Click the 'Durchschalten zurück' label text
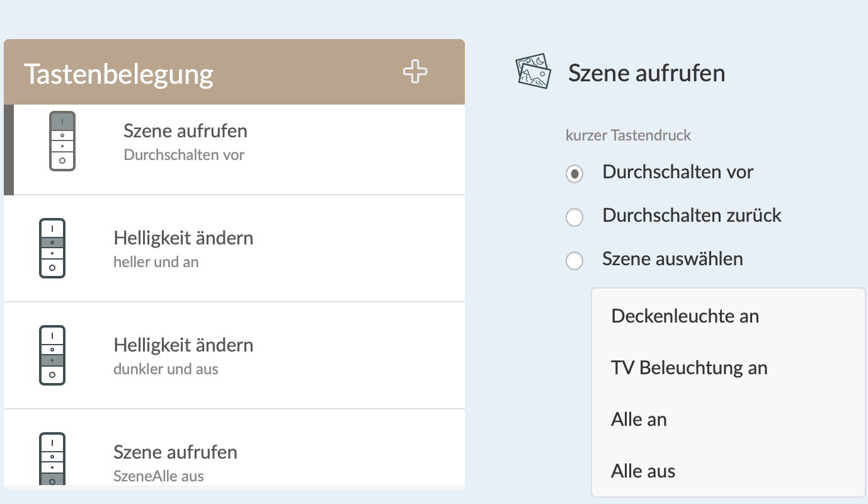Viewport: 868px width, 504px height. pyautogui.click(x=692, y=215)
